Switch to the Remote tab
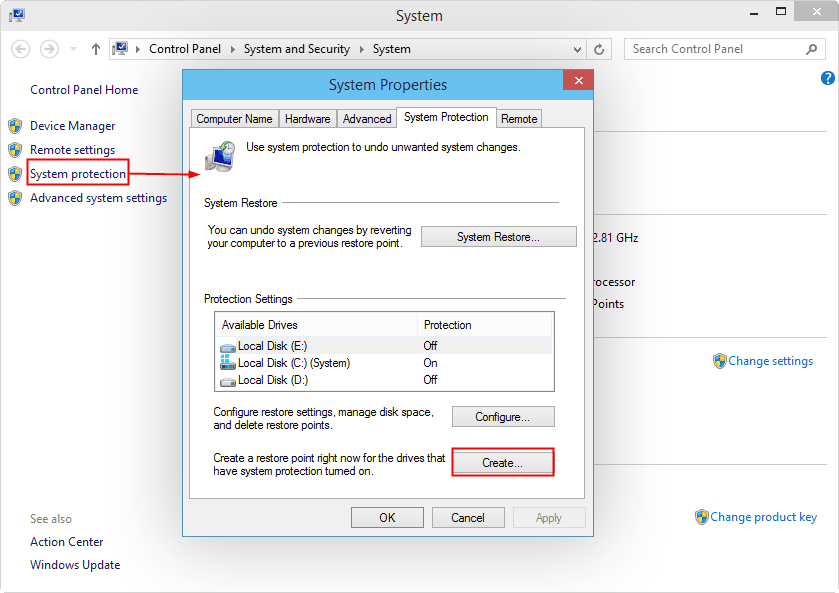The height and width of the screenshot is (593, 839). (519, 119)
